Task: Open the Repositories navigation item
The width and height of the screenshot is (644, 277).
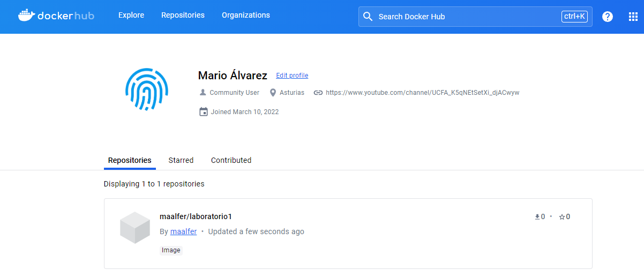Action: pyautogui.click(x=183, y=15)
